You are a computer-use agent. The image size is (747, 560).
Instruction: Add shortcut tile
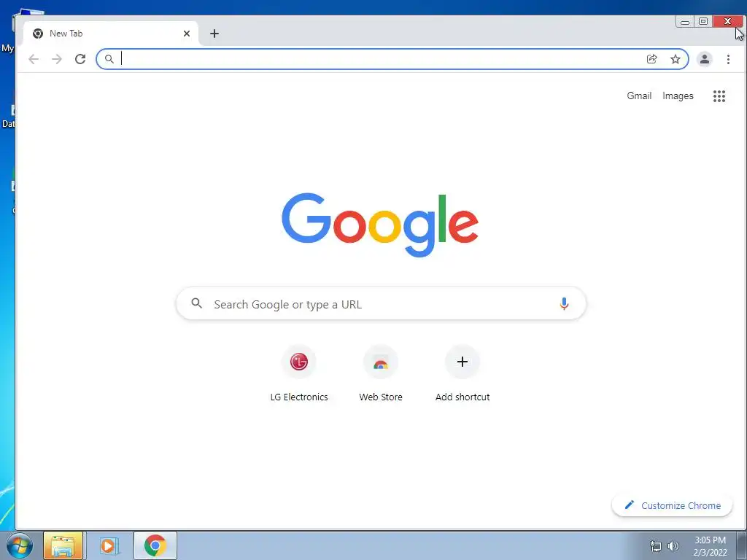point(462,374)
